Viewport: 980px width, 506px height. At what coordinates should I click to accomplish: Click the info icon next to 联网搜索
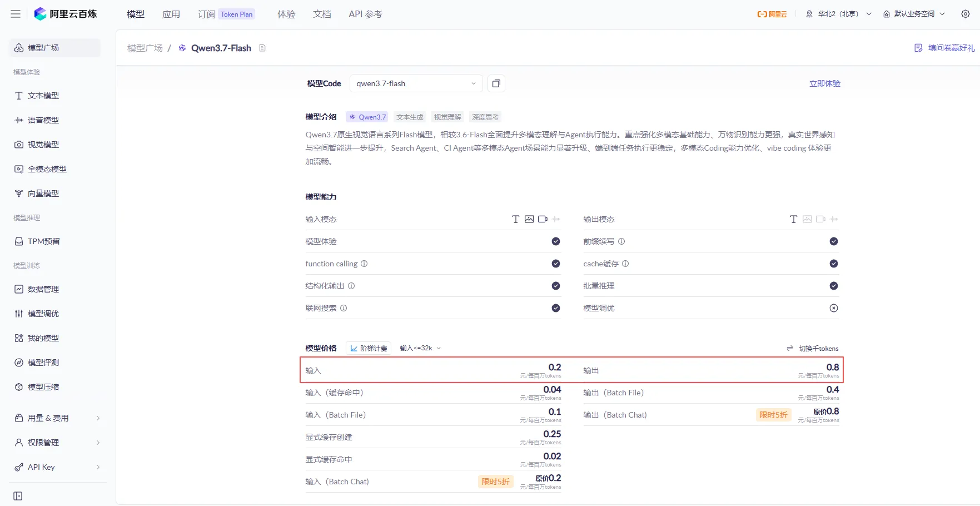pos(344,308)
